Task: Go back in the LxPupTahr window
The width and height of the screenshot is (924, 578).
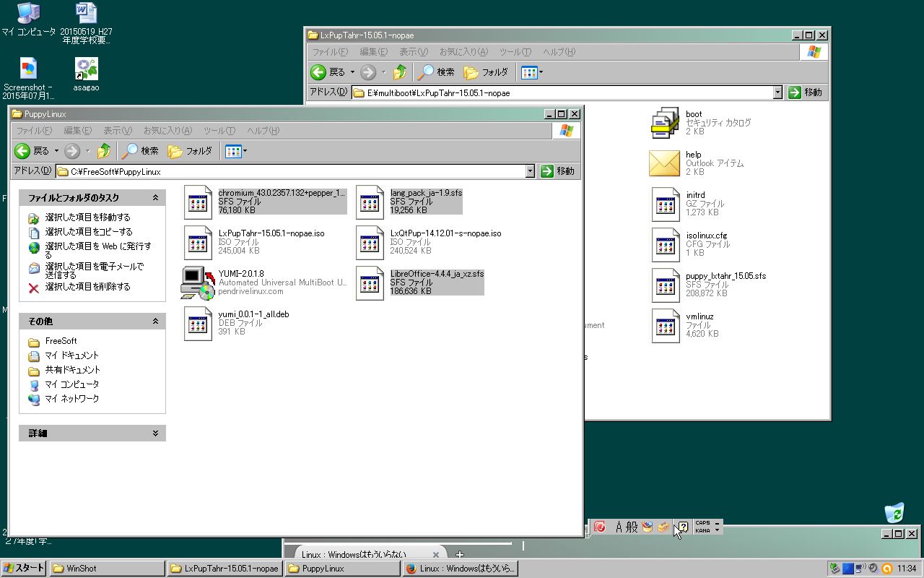Action: (x=328, y=72)
